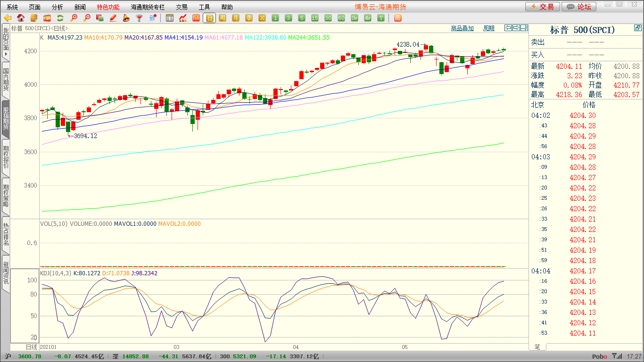Select 30-minute period icon
The width and height of the screenshot is (644, 362).
[328, 18]
